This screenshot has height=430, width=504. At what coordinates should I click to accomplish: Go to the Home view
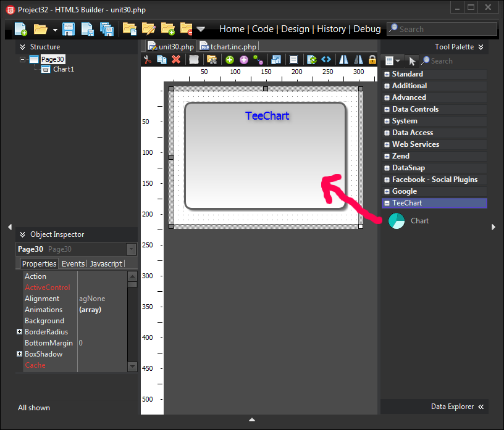point(232,29)
